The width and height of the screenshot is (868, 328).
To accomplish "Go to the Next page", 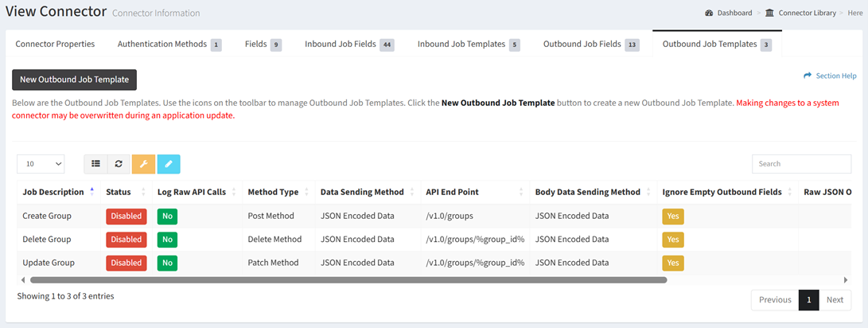I will point(835,300).
